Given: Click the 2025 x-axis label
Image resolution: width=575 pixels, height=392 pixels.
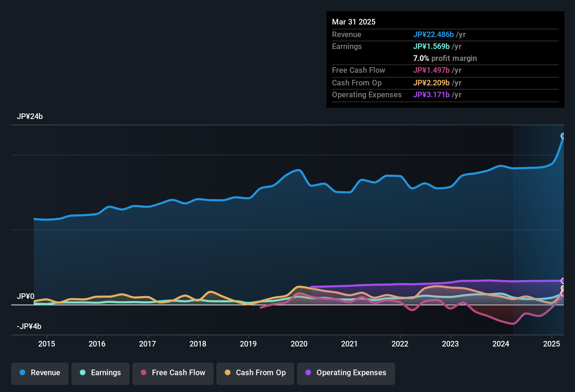Looking at the screenshot, I should 552,344.
